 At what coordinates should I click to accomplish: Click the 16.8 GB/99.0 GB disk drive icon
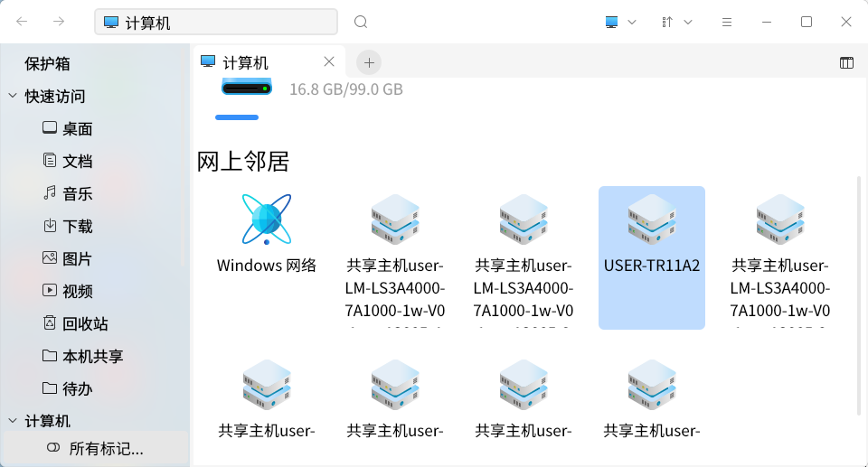click(x=247, y=89)
